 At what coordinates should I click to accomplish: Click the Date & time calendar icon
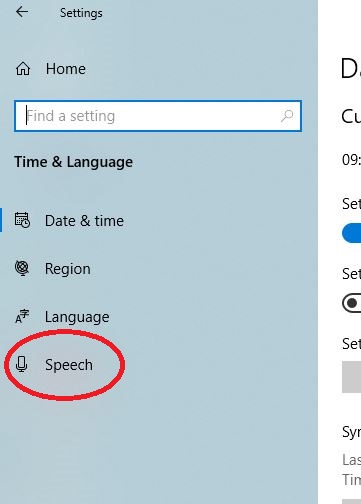point(22,220)
